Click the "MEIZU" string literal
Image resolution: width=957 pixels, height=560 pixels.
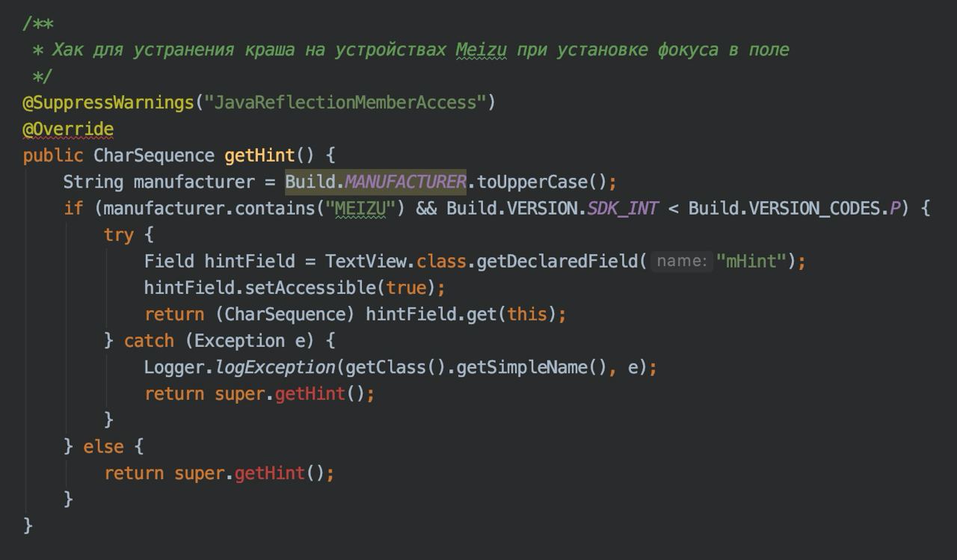(x=360, y=209)
